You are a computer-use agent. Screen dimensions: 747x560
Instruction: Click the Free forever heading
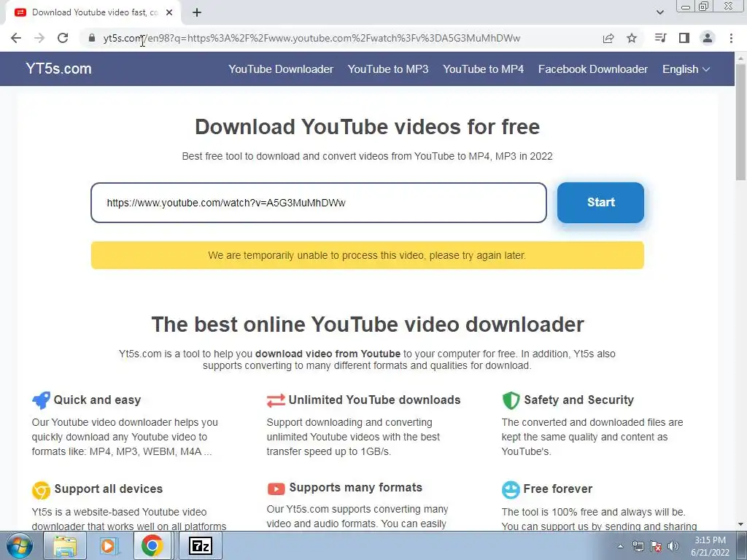(558, 489)
